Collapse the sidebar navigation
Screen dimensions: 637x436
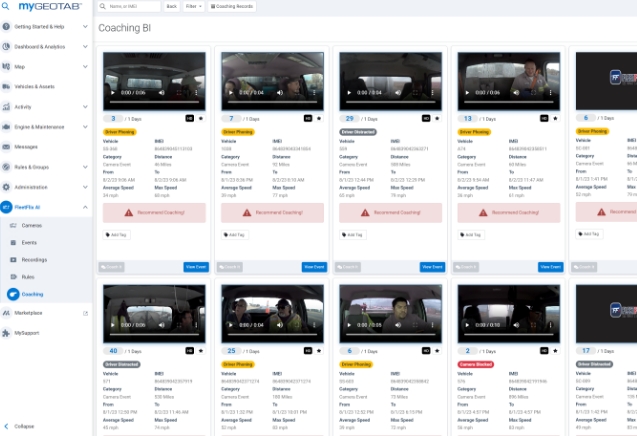[x=20, y=426]
